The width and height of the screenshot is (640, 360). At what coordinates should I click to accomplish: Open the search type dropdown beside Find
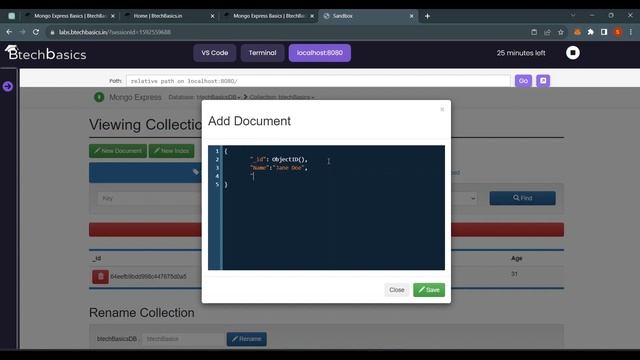473,198
